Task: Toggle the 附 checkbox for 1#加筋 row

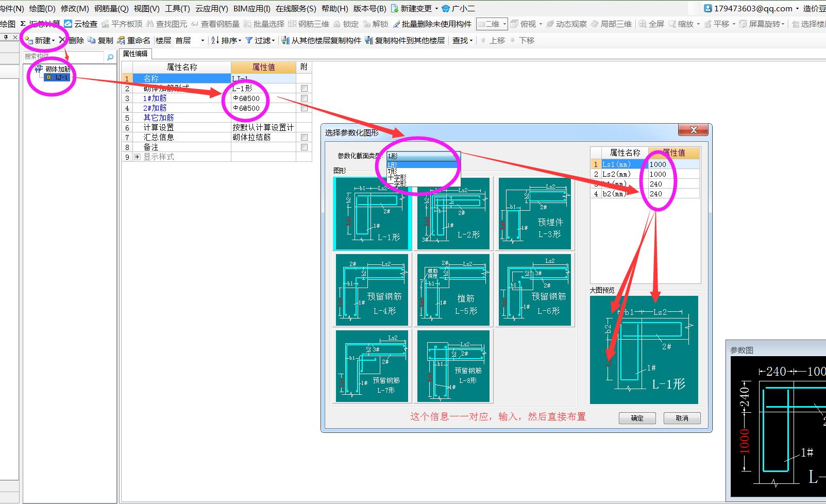Action: [304, 98]
